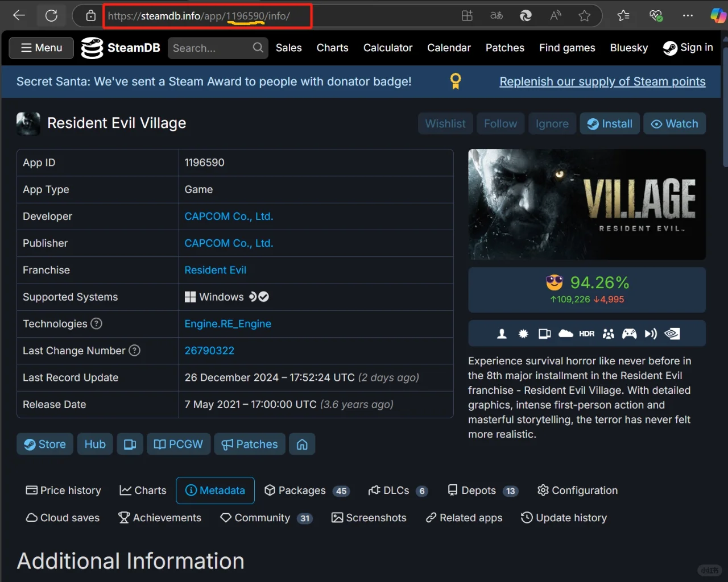Screen dimensions: 728x582
Task: Click the HDR feature icon
Action: pos(587,334)
